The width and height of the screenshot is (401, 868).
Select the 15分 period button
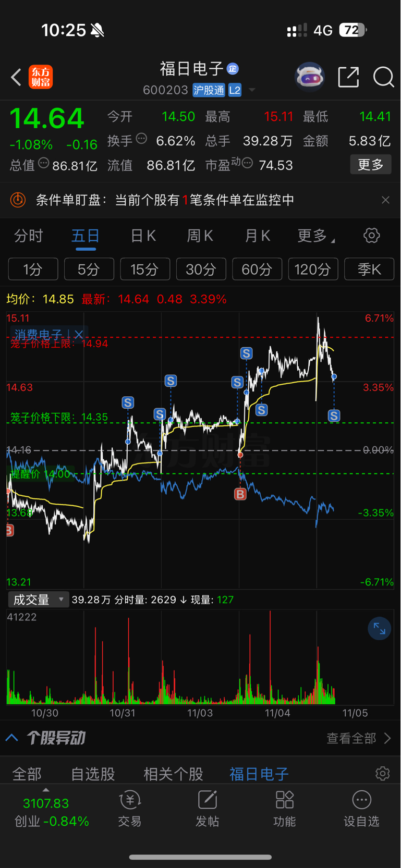click(145, 269)
